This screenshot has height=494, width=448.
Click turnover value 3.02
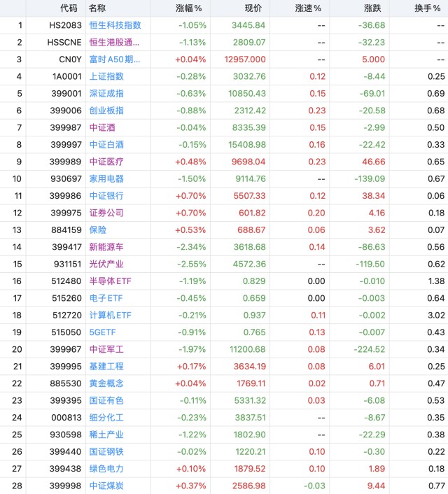click(436, 315)
